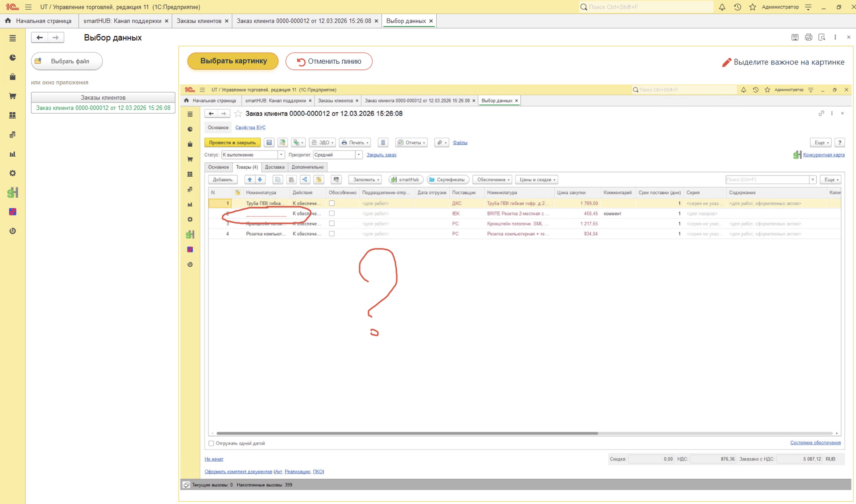Open favorites star in the main window title bar
856x504 pixels.
[x=753, y=7]
